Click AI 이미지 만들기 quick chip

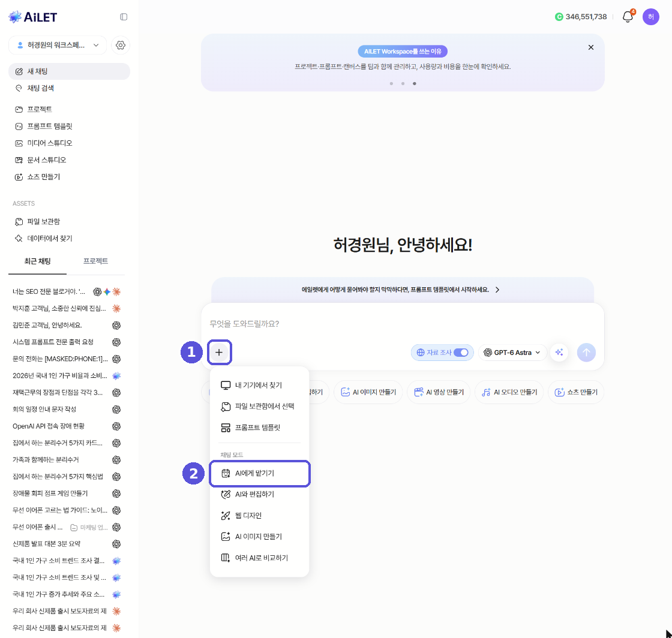click(x=368, y=392)
